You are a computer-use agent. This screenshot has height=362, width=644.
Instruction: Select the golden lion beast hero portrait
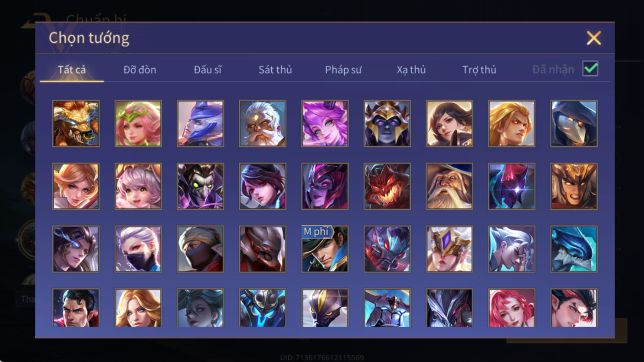coord(76,124)
